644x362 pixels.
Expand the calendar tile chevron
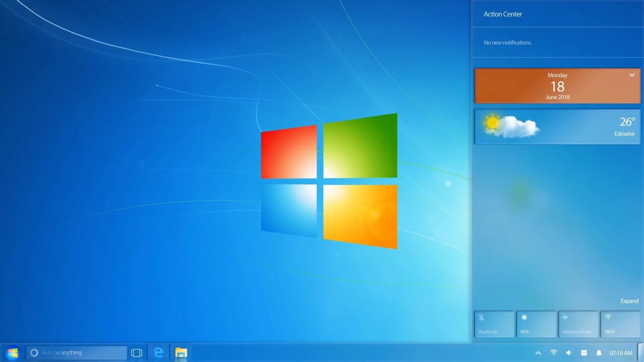tap(632, 75)
